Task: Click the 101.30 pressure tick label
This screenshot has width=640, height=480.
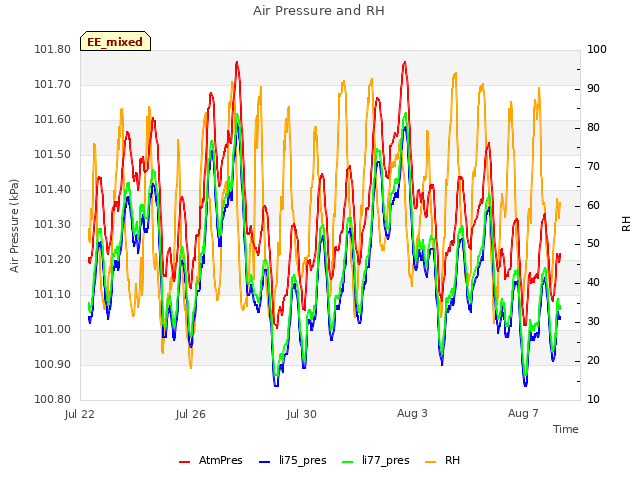Action: tap(53, 224)
